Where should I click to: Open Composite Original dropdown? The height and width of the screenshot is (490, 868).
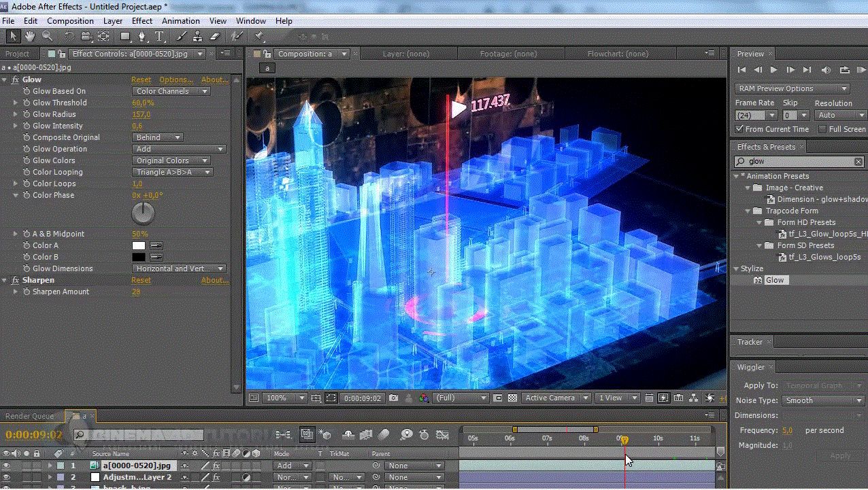click(158, 137)
